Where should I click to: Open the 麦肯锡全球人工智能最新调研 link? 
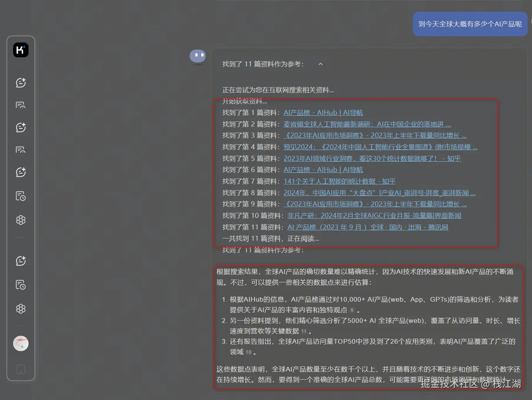tap(367, 124)
